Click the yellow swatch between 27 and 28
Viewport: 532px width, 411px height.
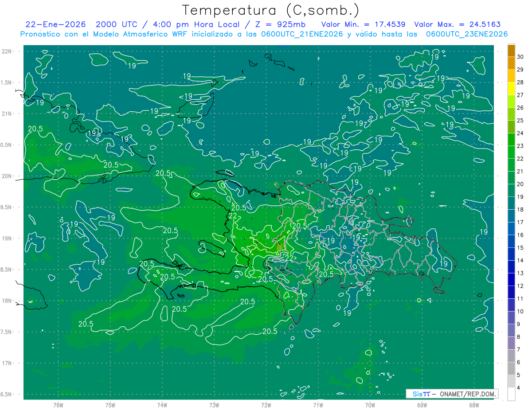pyautogui.click(x=511, y=89)
